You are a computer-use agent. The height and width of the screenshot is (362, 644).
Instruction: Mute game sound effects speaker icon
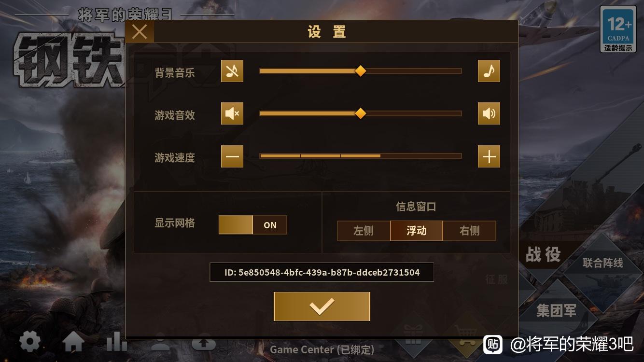pyautogui.click(x=232, y=113)
